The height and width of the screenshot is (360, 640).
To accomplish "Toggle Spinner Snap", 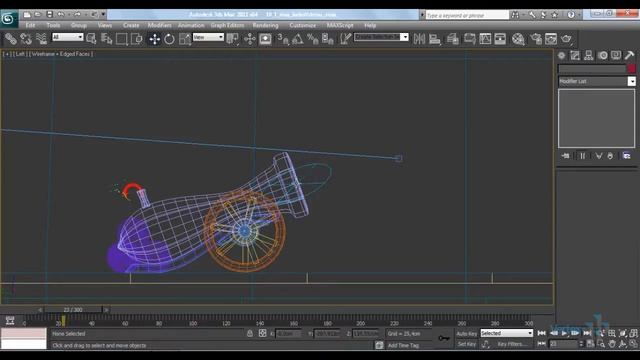I will [328, 39].
